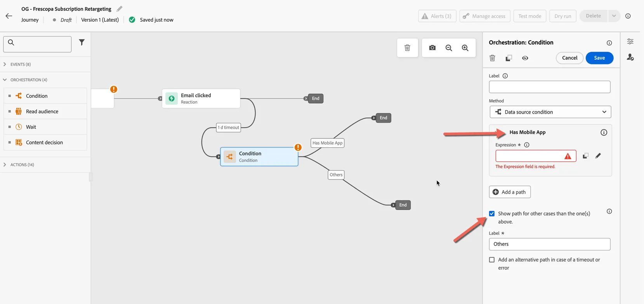Zoom in on the journey canvas
This screenshot has width=644, height=304.
coord(465,48)
